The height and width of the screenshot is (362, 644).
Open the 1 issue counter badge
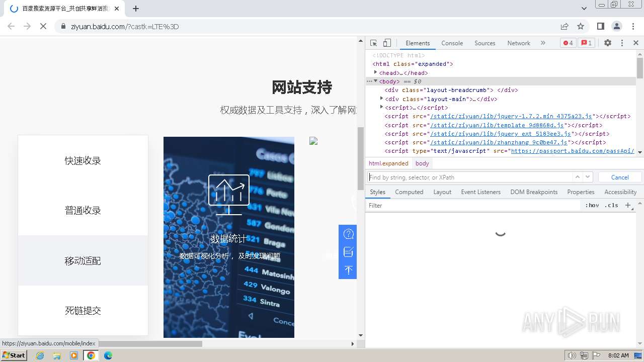(586, 43)
